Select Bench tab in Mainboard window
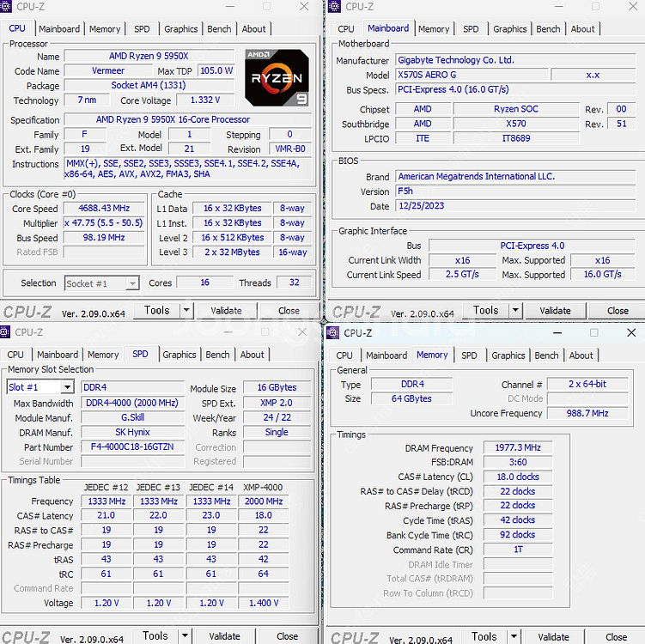The height and width of the screenshot is (644, 645). (548, 29)
